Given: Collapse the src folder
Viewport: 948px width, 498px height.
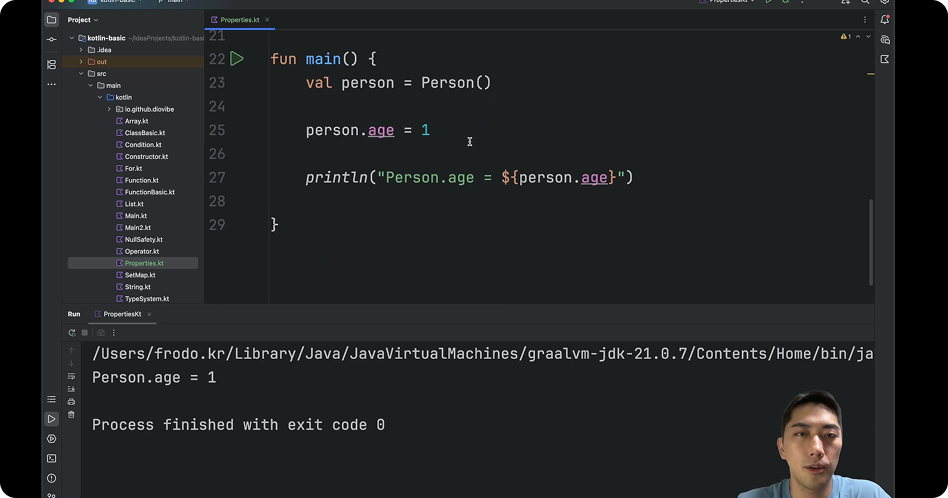Looking at the screenshot, I should coord(81,74).
